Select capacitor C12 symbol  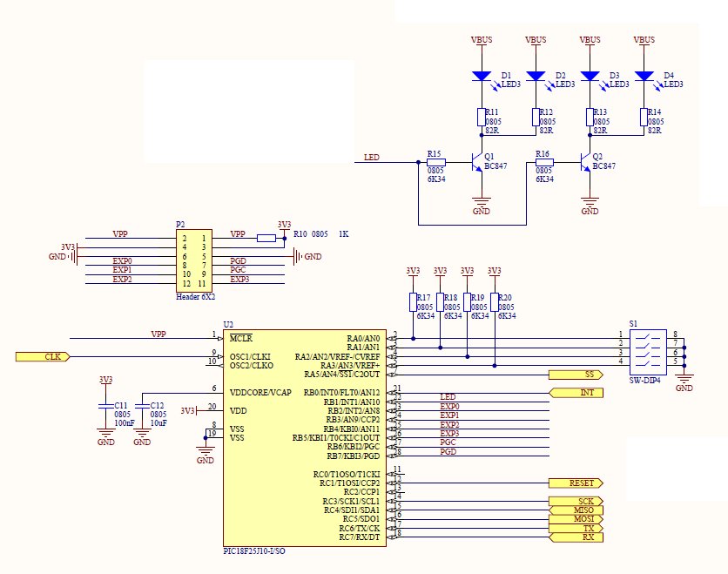pos(142,407)
